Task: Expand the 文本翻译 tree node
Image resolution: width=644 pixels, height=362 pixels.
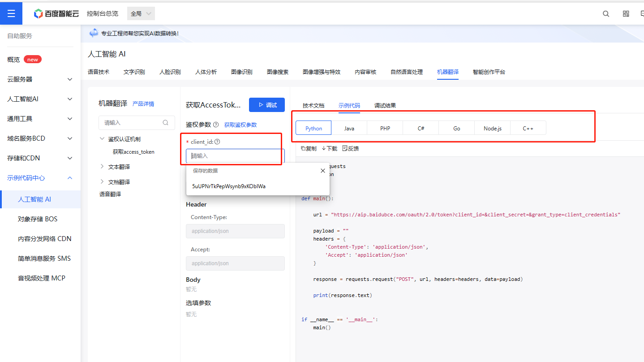Action: pos(102,167)
